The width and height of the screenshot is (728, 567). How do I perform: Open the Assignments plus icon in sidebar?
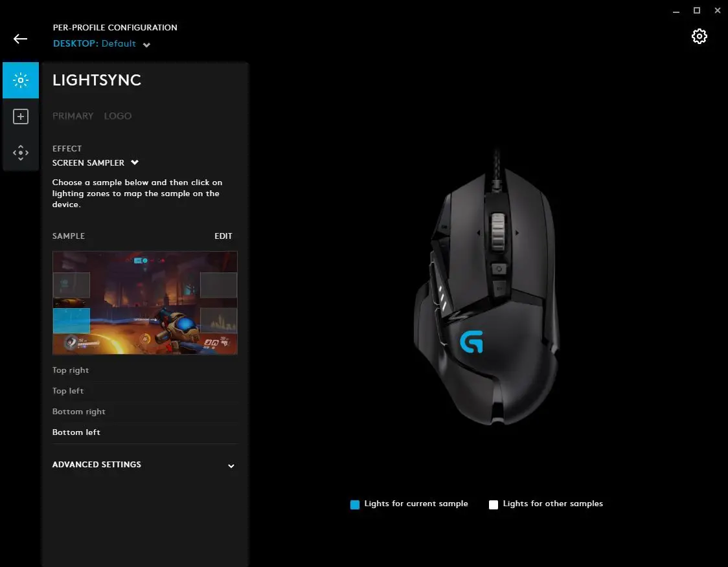21,117
